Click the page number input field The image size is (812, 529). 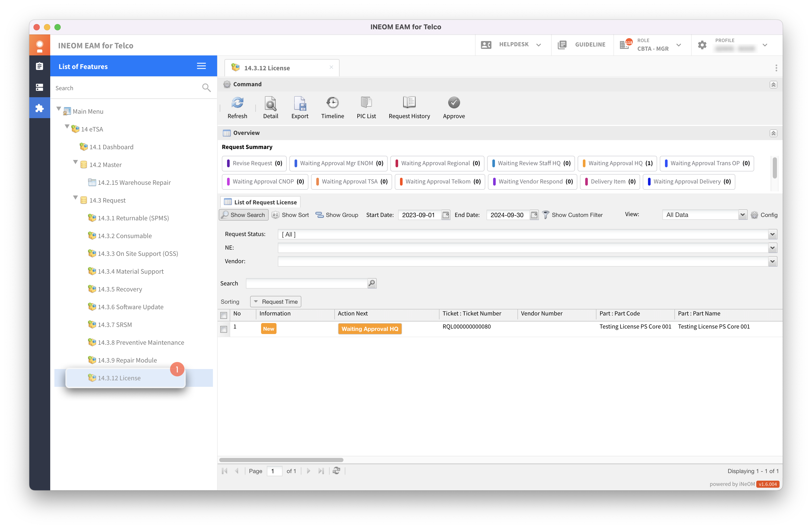pos(274,471)
